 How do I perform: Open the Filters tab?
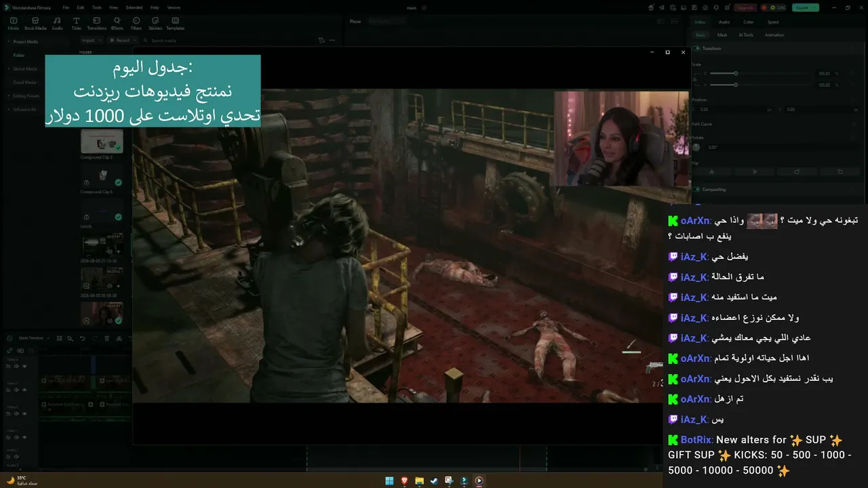(x=136, y=24)
